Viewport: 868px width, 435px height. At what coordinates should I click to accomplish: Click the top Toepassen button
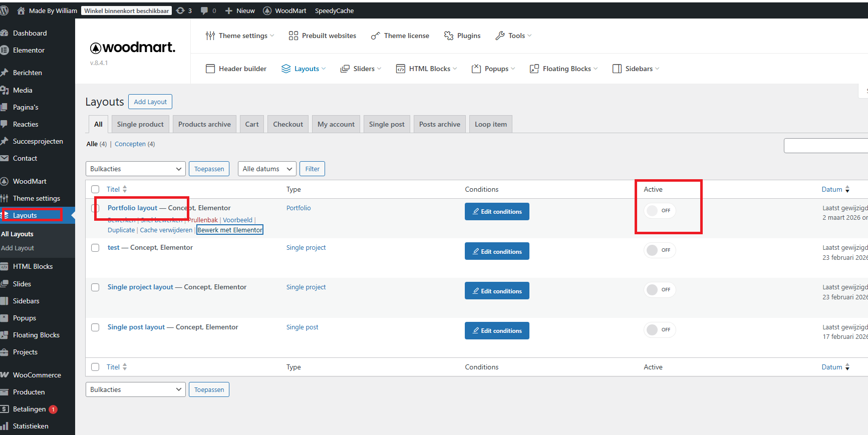pyautogui.click(x=209, y=169)
